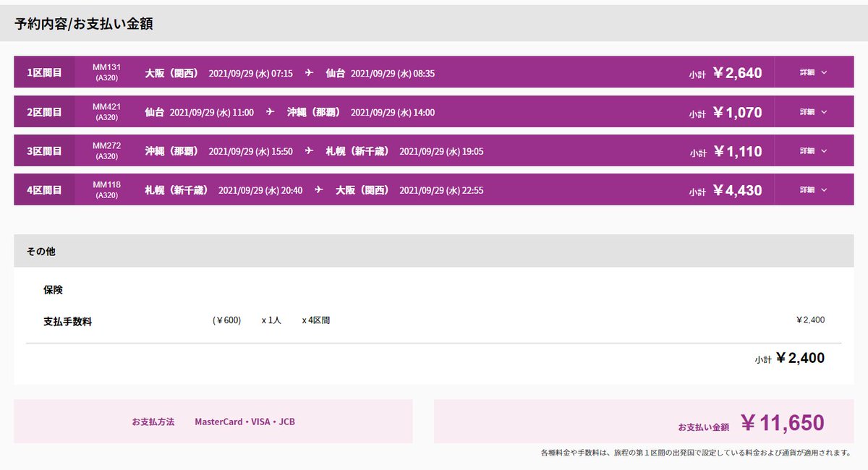The height and width of the screenshot is (470, 868).
Task: Expand 詳細 details for segment 4区間目
Action: point(812,189)
